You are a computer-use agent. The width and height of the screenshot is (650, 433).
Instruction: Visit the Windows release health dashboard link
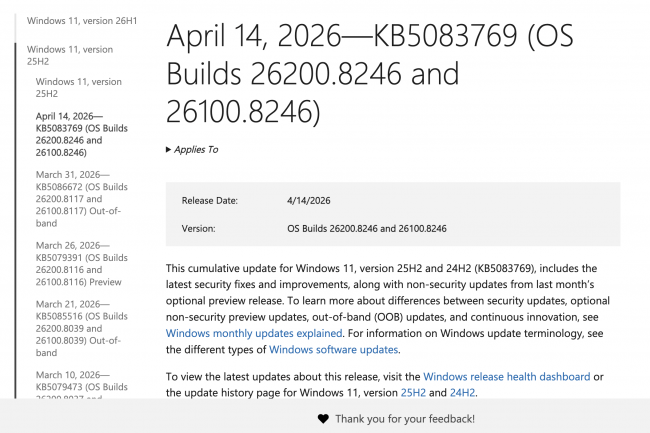coord(507,376)
